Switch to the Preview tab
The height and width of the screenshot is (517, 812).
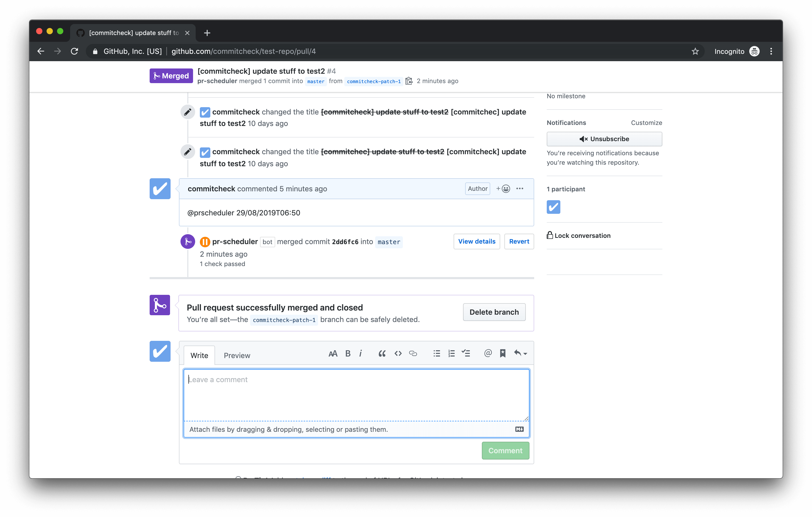[237, 355]
